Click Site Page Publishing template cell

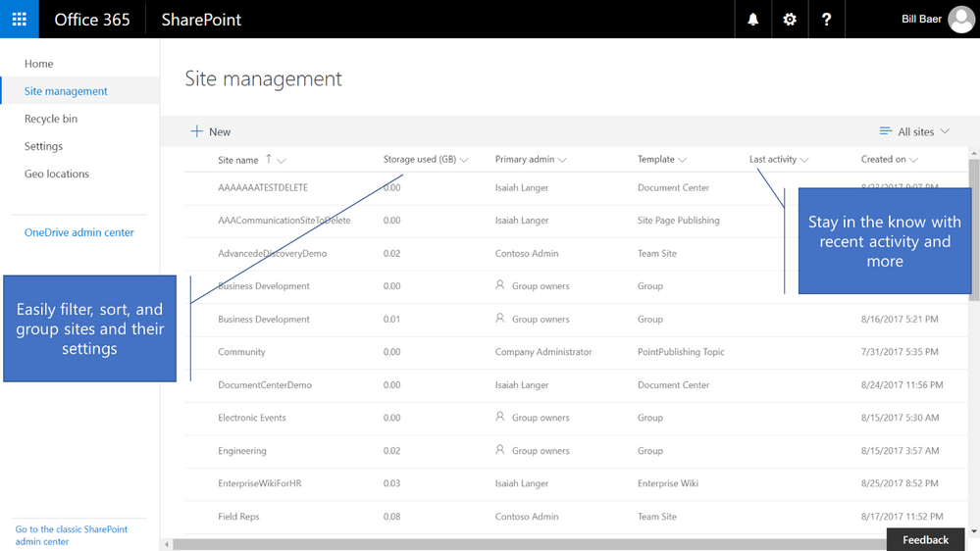pyautogui.click(x=678, y=220)
